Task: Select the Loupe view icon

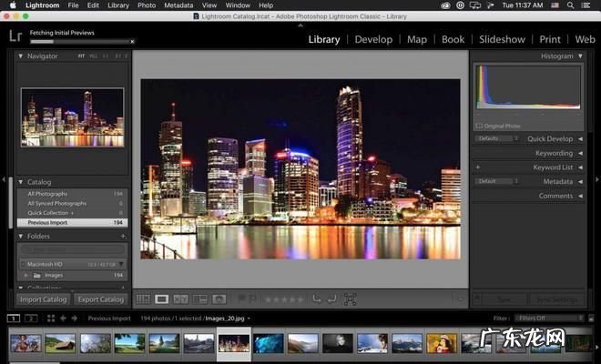Action: click(x=162, y=298)
